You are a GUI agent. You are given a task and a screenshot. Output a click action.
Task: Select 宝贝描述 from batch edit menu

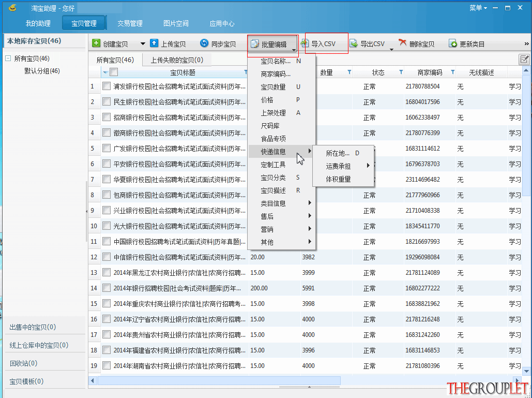pyautogui.click(x=282, y=190)
